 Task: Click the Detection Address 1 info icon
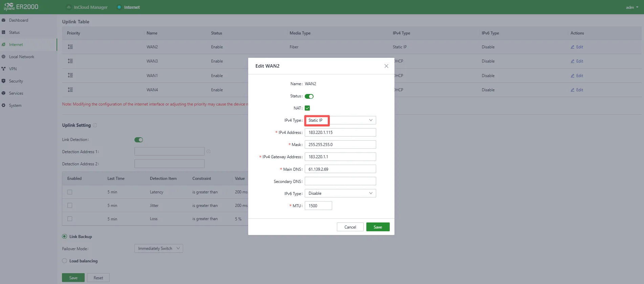(x=209, y=151)
